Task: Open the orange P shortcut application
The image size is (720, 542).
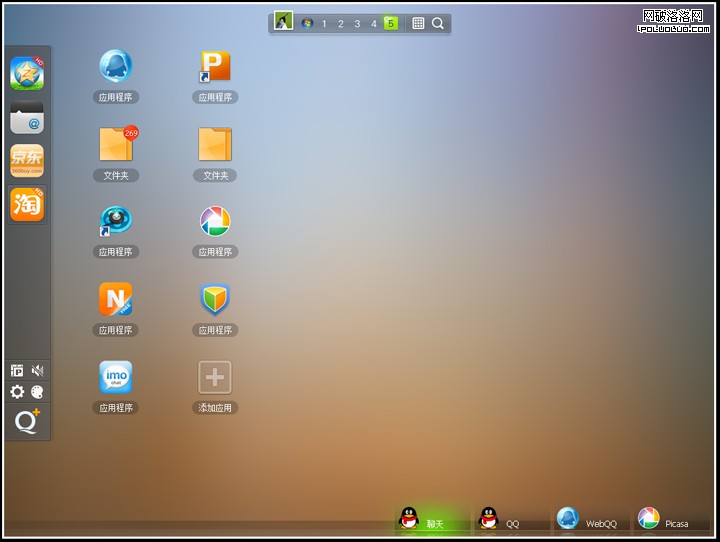Action: point(215,66)
